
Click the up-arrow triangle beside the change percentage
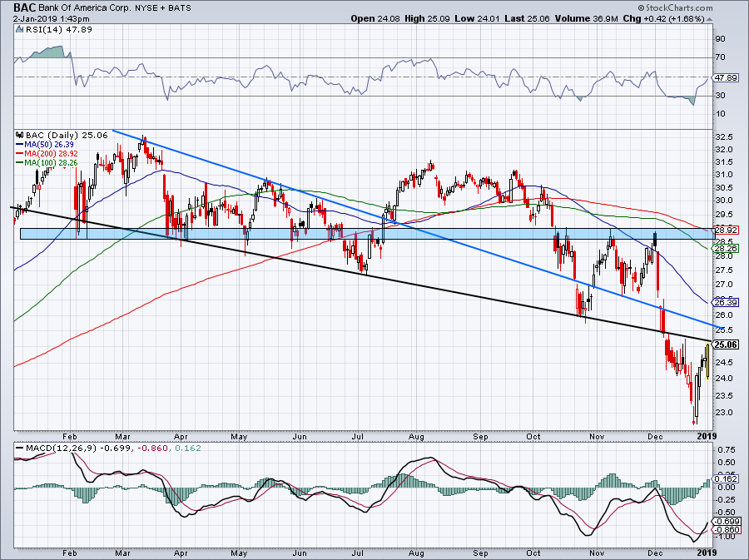coord(709,19)
